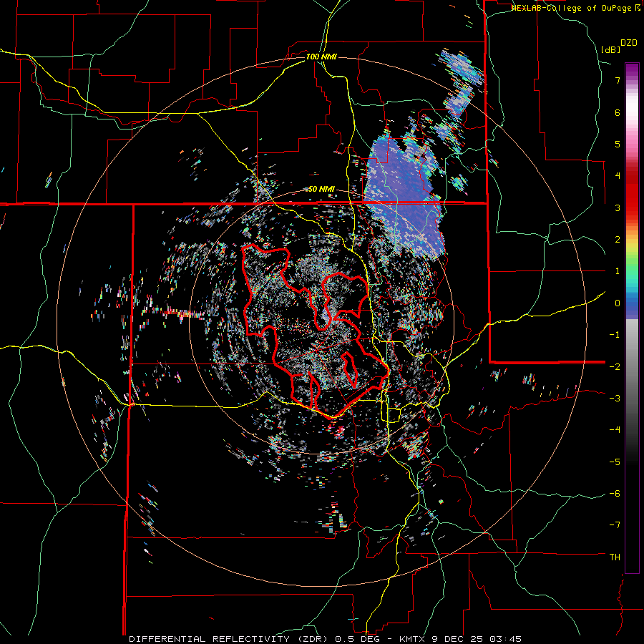This screenshot has height=644, width=644.
Task: Click the 7 value on the color scale
Action: [x=618, y=80]
